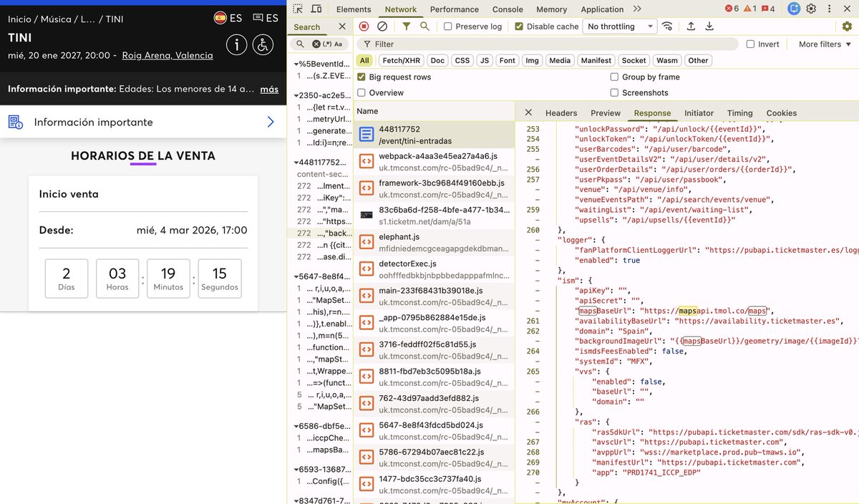859x504 pixels.
Task: Toggle the device toolbar icon
Action: coord(318,9)
